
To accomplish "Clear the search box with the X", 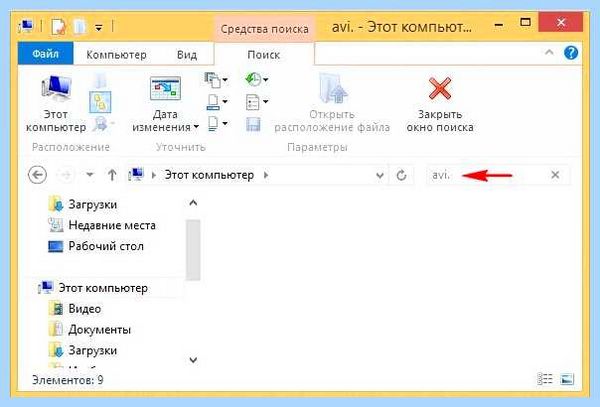I will [x=555, y=175].
